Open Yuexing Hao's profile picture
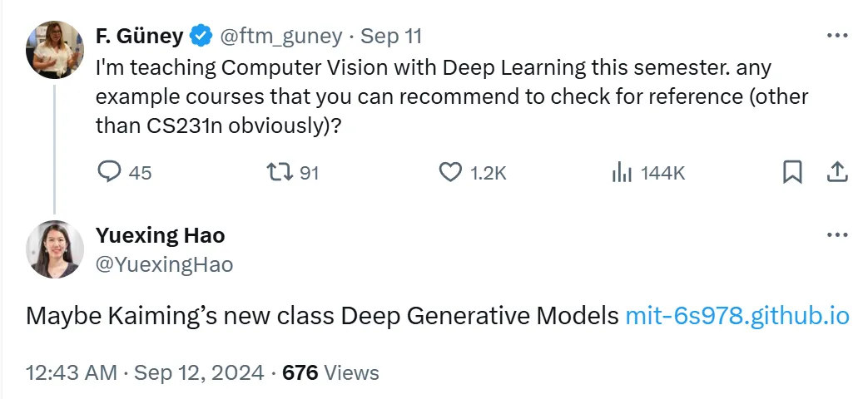Viewport: 868px width, 399px height. point(54,249)
